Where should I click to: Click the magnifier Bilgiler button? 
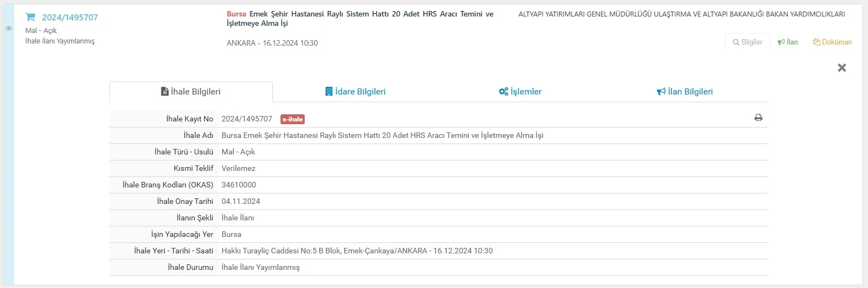(747, 42)
